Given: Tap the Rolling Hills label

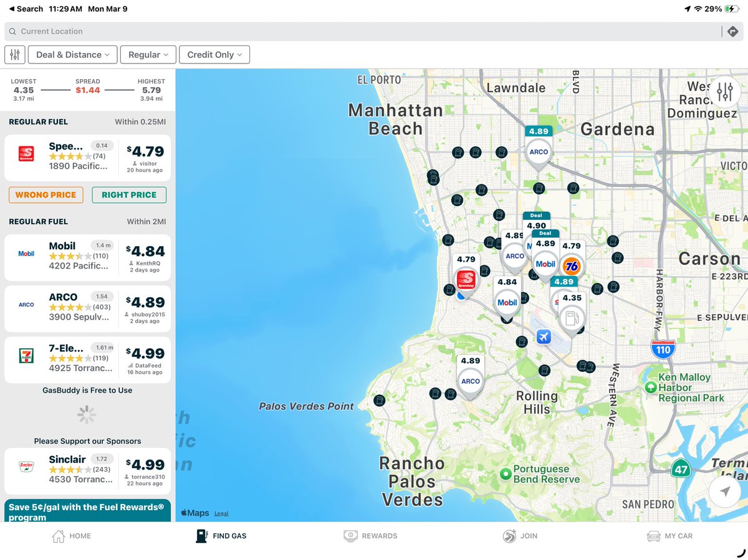Looking at the screenshot, I should [537, 402].
